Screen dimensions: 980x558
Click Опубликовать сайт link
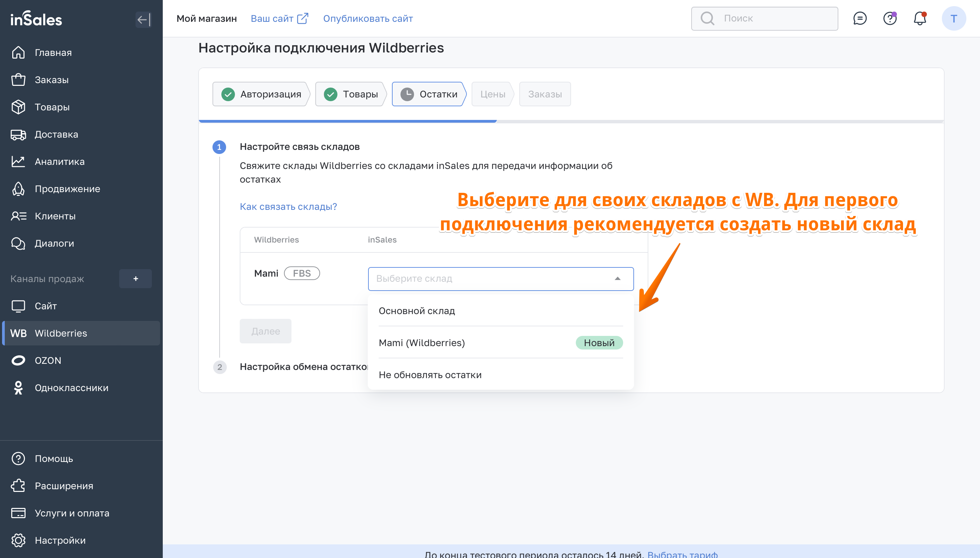(x=368, y=18)
